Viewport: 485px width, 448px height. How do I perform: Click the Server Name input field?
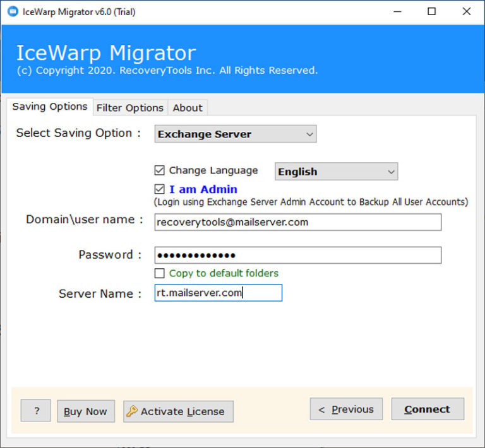coord(219,293)
